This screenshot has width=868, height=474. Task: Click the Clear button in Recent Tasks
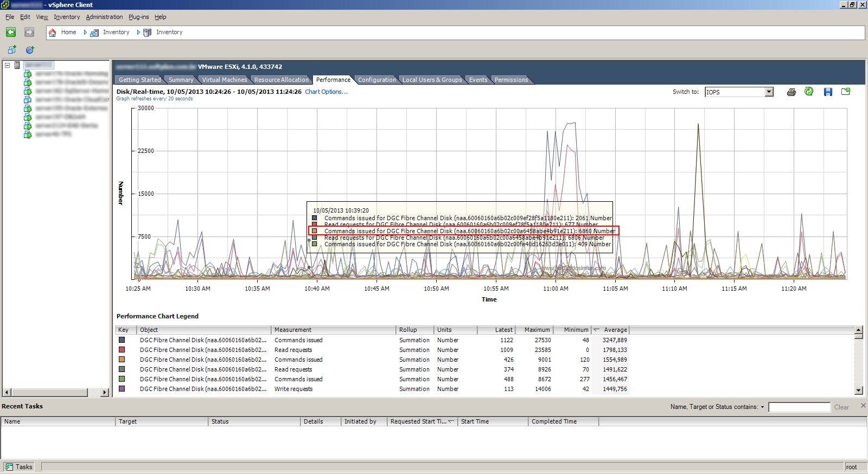point(841,407)
